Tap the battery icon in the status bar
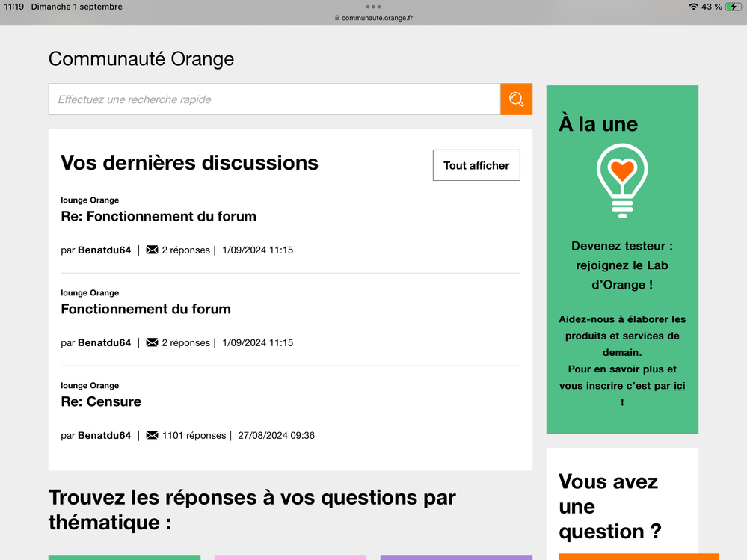 (734, 7)
